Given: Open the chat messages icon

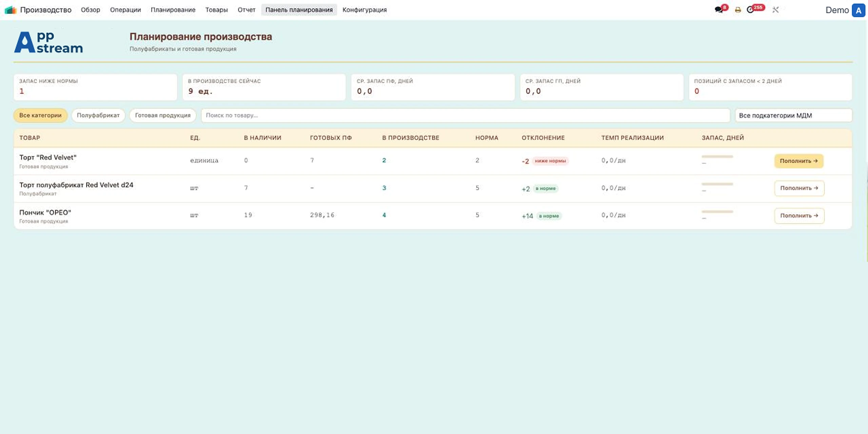Looking at the screenshot, I should [x=718, y=10].
